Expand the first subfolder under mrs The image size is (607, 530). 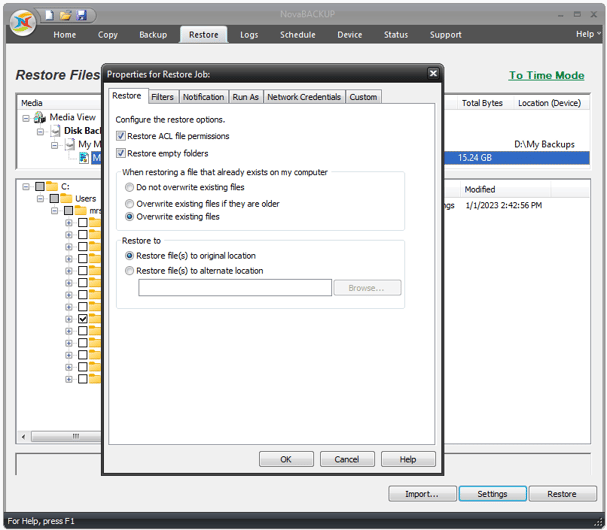(x=69, y=223)
